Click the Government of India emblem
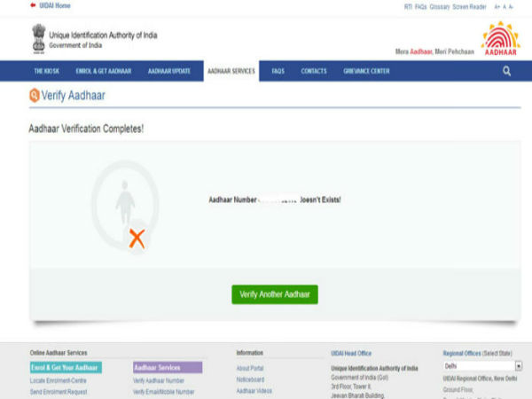This screenshot has width=532, height=399. pyautogui.click(x=38, y=37)
